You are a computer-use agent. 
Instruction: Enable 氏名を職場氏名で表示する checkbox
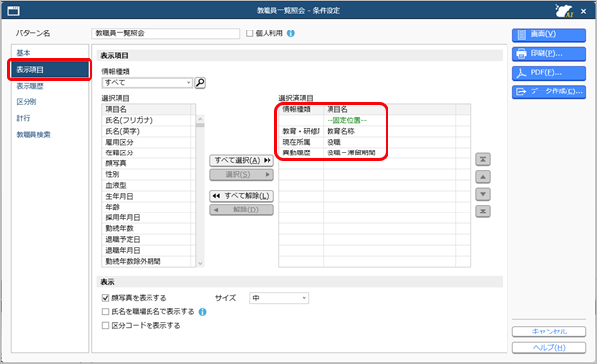tap(106, 312)
